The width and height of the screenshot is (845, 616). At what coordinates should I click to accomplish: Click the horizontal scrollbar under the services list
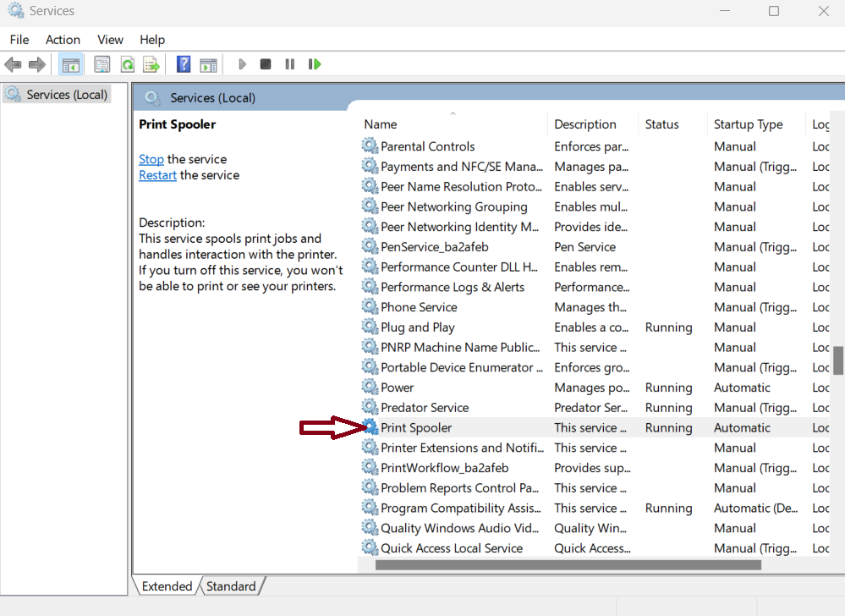[568, 565]
